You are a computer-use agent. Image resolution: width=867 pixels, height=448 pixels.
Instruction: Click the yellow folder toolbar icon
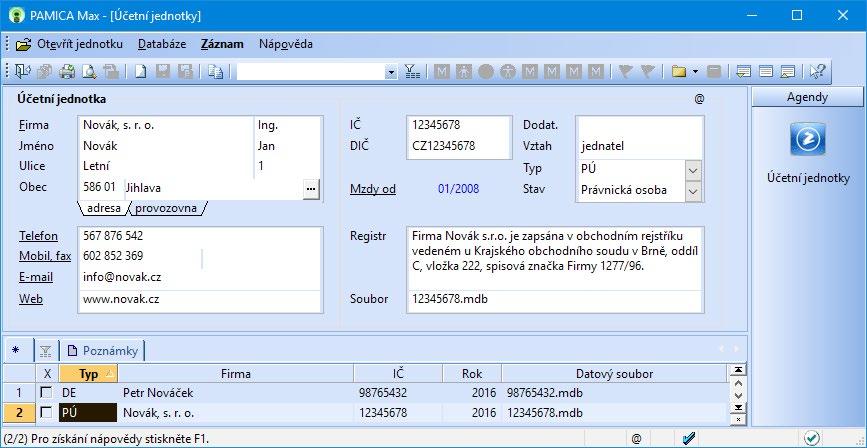point(678,71)
